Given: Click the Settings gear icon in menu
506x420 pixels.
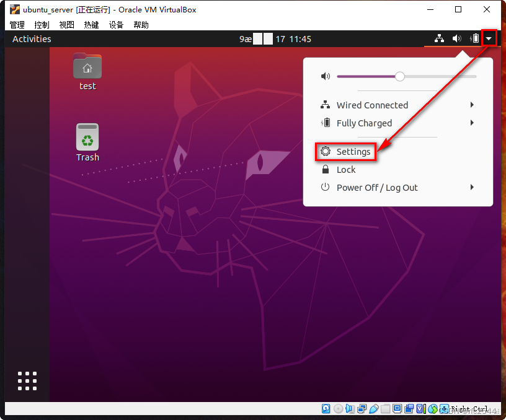Looking at the screenshot, I should click(x=326, y=151).
